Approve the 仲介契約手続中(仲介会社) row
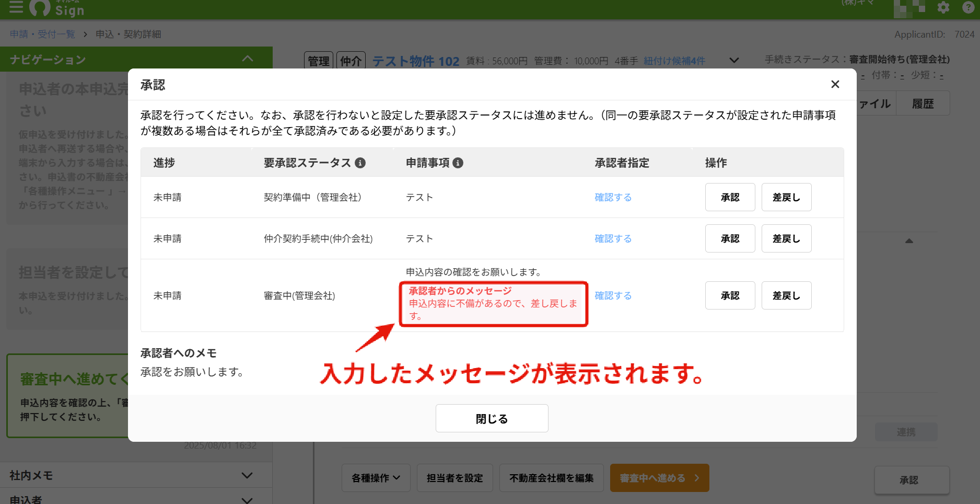This screenshot has height=504, width=980. tap(730, 238)
